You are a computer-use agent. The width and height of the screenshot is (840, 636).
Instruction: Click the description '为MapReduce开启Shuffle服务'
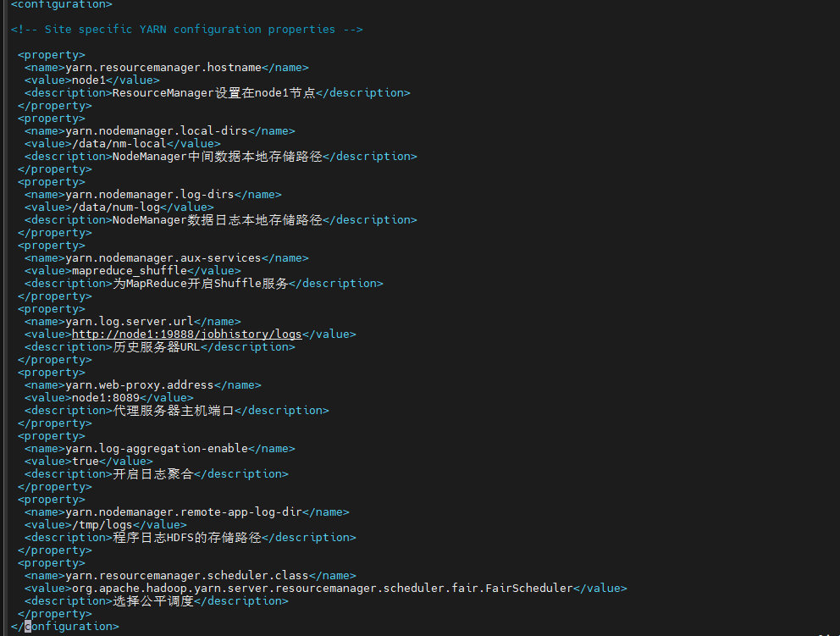(x=201, y=284)
